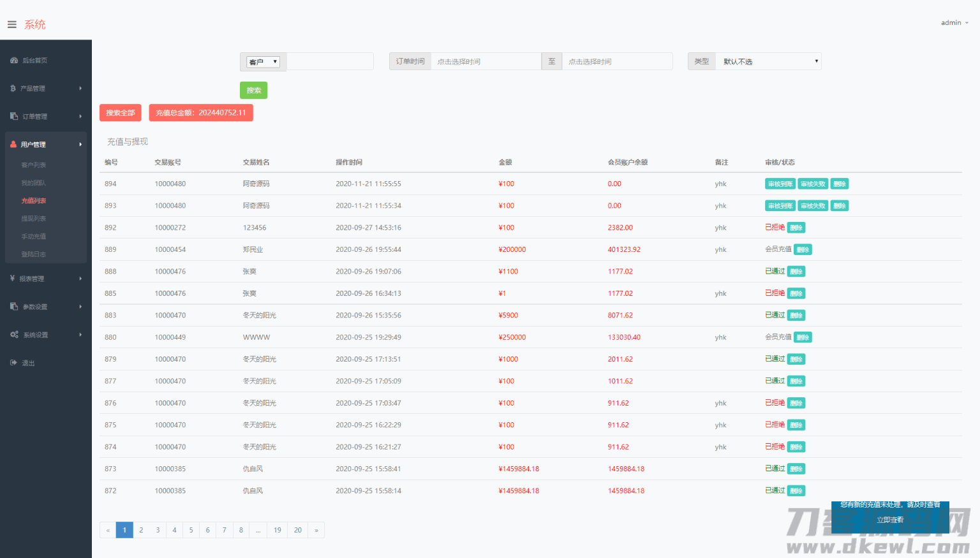Click the order start time field
The height and width of the screenshot is (558, 980).
[x=485, y=62]
